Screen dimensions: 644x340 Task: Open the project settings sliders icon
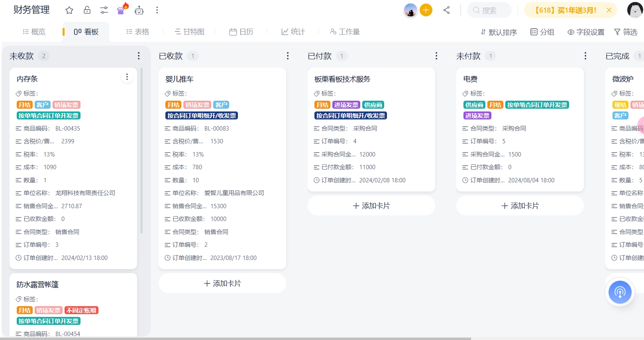pyautogui.click(x=104, y=10)
